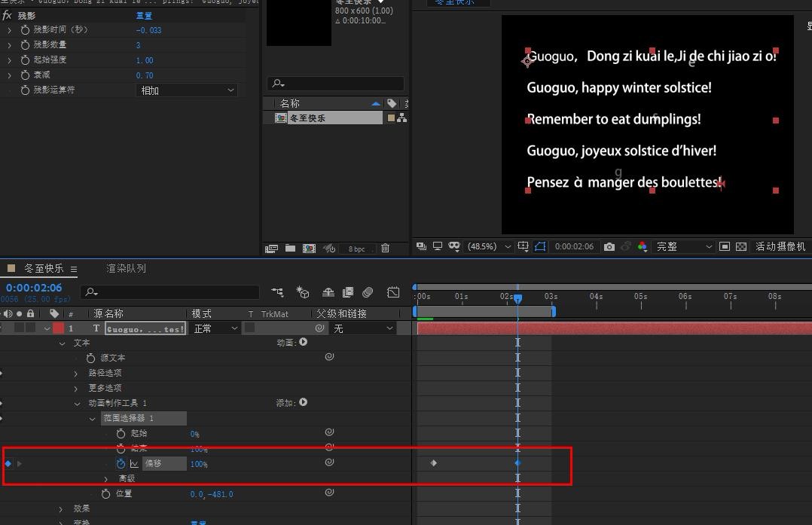812x525 pixels.
Task: Click the 动画 animate arrow button
Action: (x=304, y=342)
